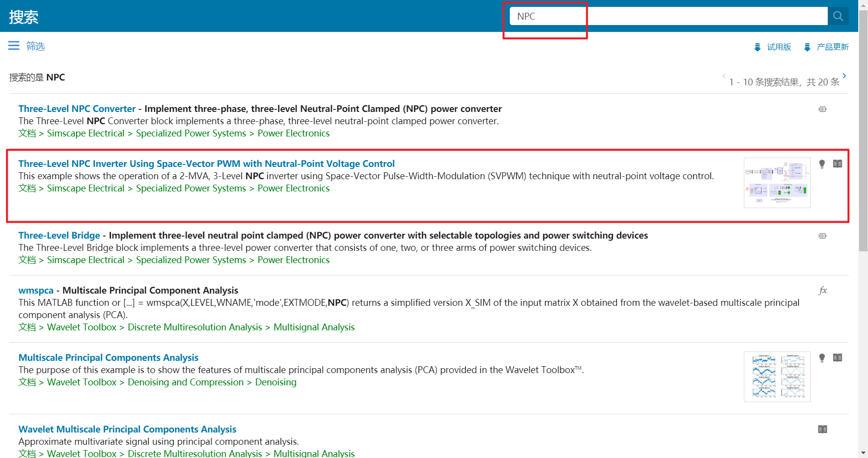This screenshot has height=458, width=868.
Task: Click Discrete Multiresolution Analysis under wmspca
Action: point(195,327)
